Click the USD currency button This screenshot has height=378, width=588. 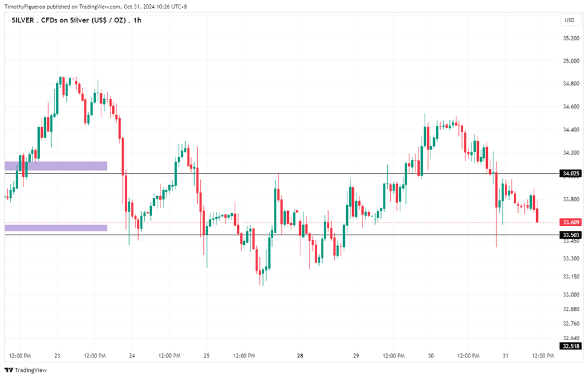click(x=570, y=20)
